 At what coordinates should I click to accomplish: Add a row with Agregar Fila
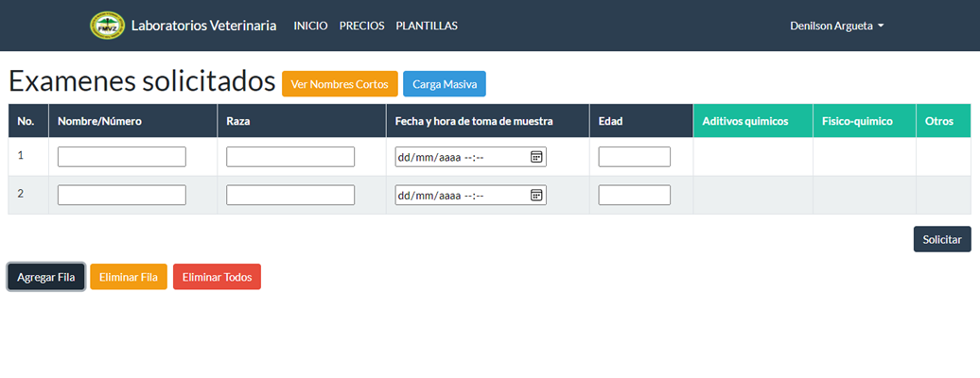[46, 277]
